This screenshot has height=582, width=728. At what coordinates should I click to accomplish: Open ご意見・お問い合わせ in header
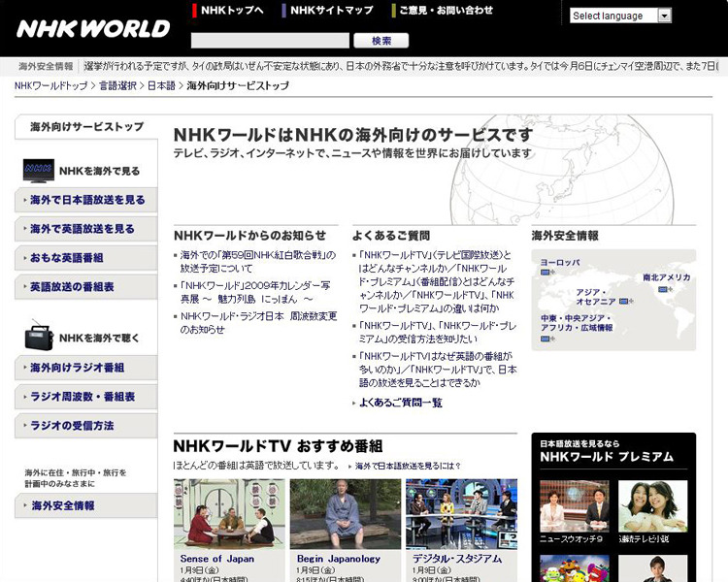coord(446,11)
